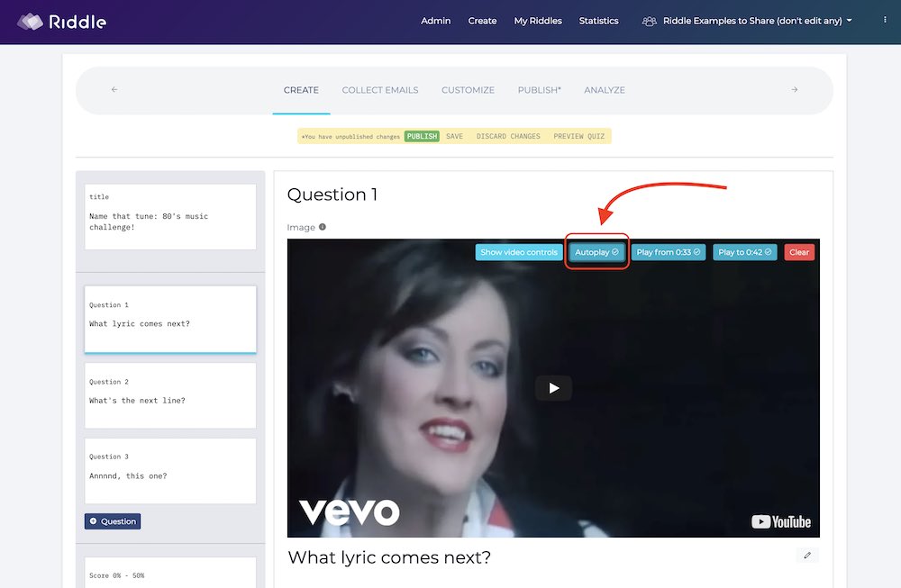The width and height of the screenshot is (901, 588).
Task: Click SAVE in the changes bar
Action: [x=454, y=136]
